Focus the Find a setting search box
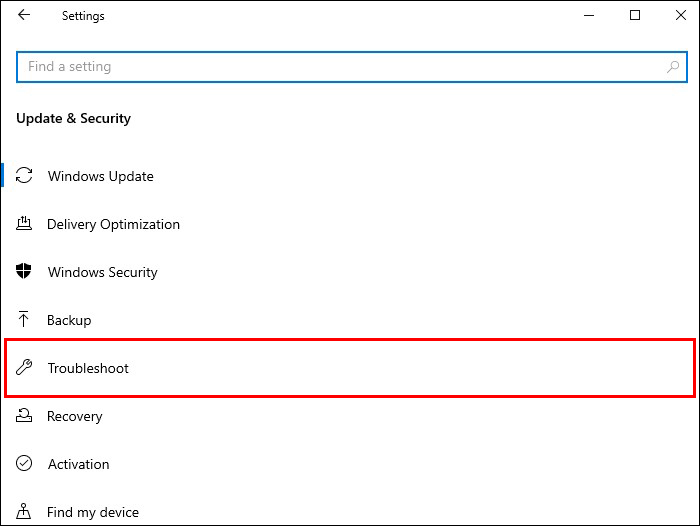 [x=340, y=67]
